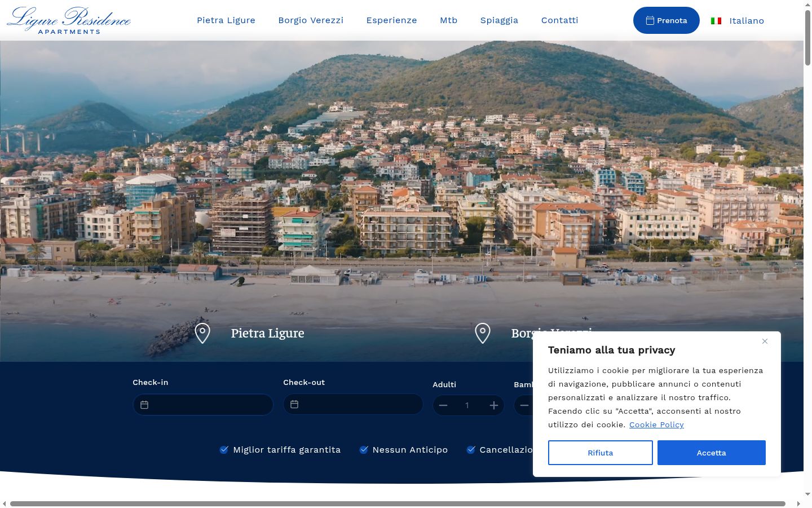The image size is (812, 508).
Task: Decrease adults count with minus icon
Action: coord(443,405)
